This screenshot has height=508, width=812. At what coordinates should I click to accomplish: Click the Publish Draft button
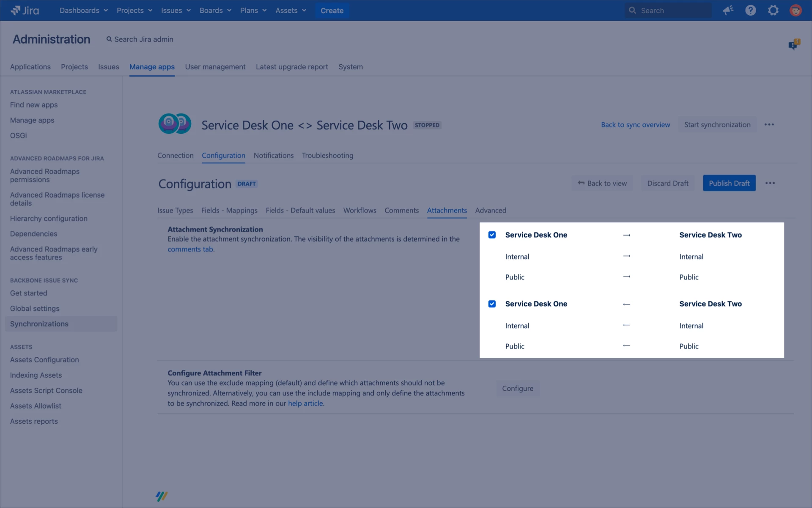[x=729, y=183]
